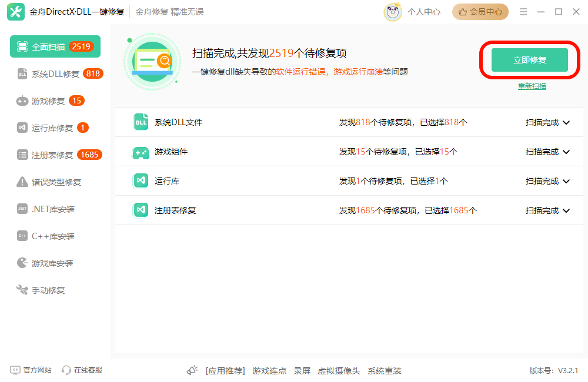Click the gamepad icon beside 游戏修复
The image size is (588, 382).
pos(22,101)
